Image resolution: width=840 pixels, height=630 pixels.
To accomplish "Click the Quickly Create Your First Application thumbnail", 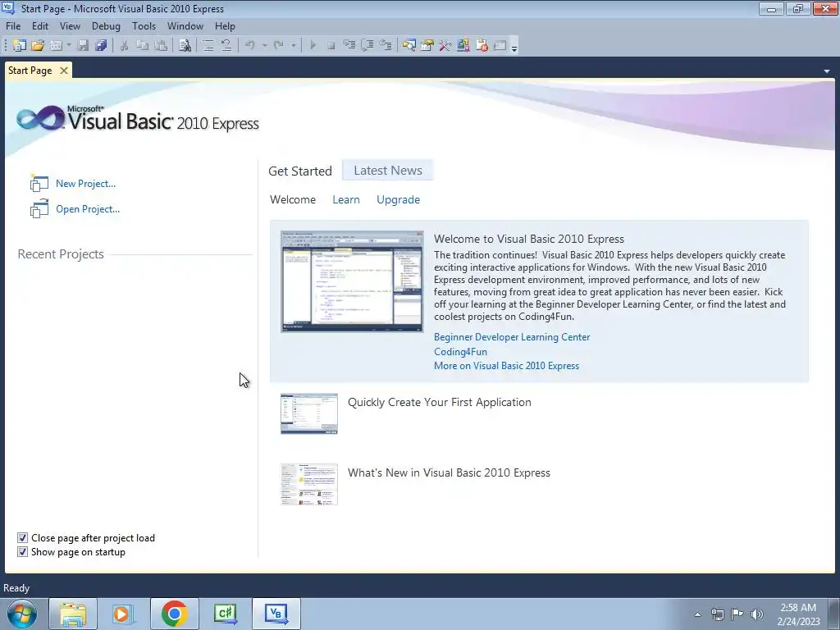I will pos(309,413).
